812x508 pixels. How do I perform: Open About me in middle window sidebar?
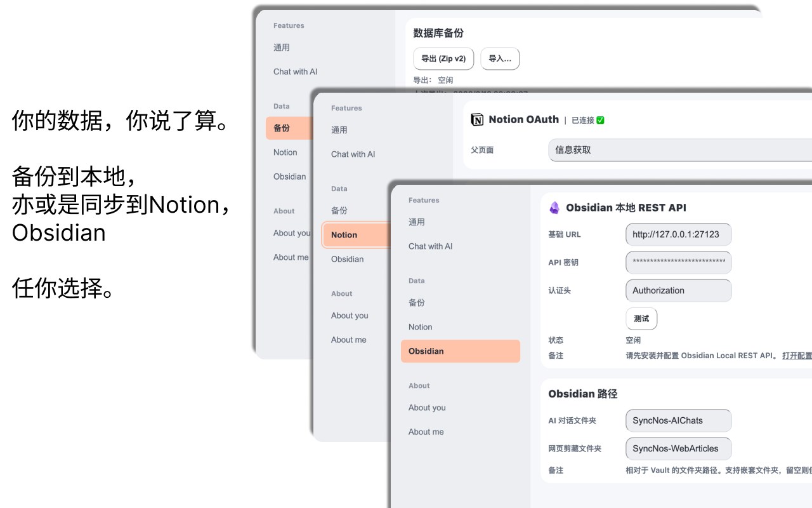pos(349,340)
